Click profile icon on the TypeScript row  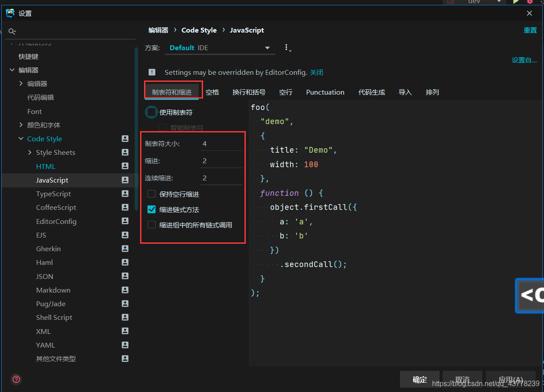[125, 194]
